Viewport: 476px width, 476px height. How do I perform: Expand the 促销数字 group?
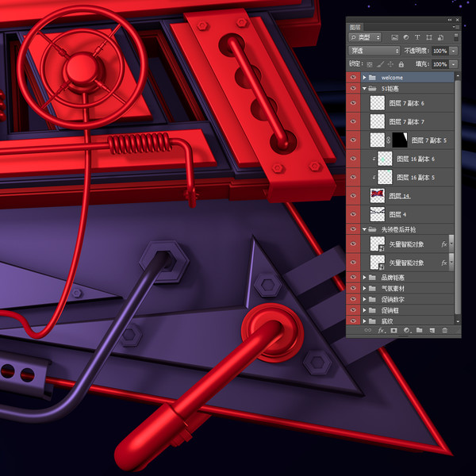point(364,299)
